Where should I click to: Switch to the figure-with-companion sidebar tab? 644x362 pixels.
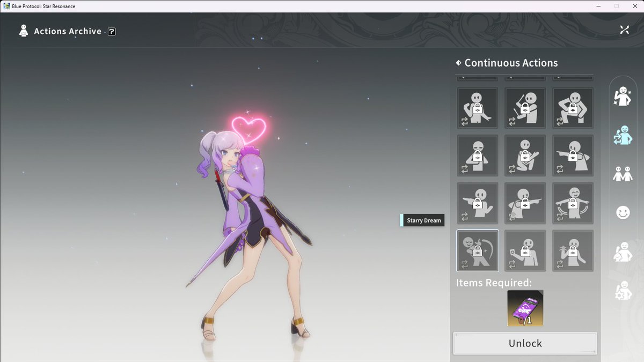click(623, 252)
